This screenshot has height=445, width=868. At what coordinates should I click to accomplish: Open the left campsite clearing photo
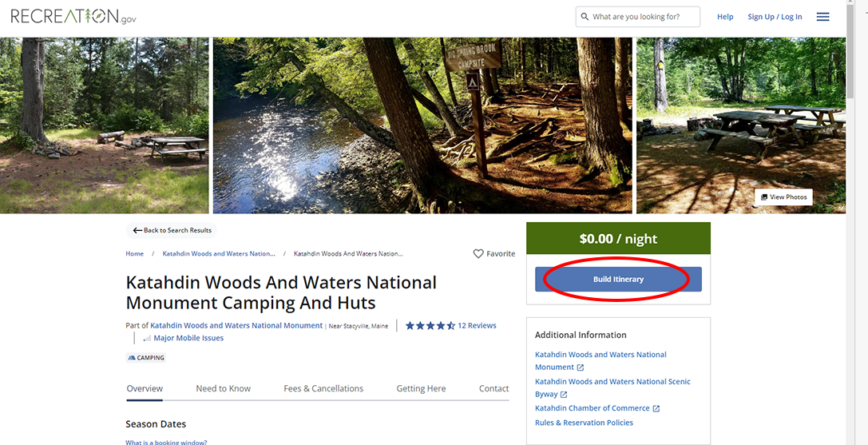[104, 125]
